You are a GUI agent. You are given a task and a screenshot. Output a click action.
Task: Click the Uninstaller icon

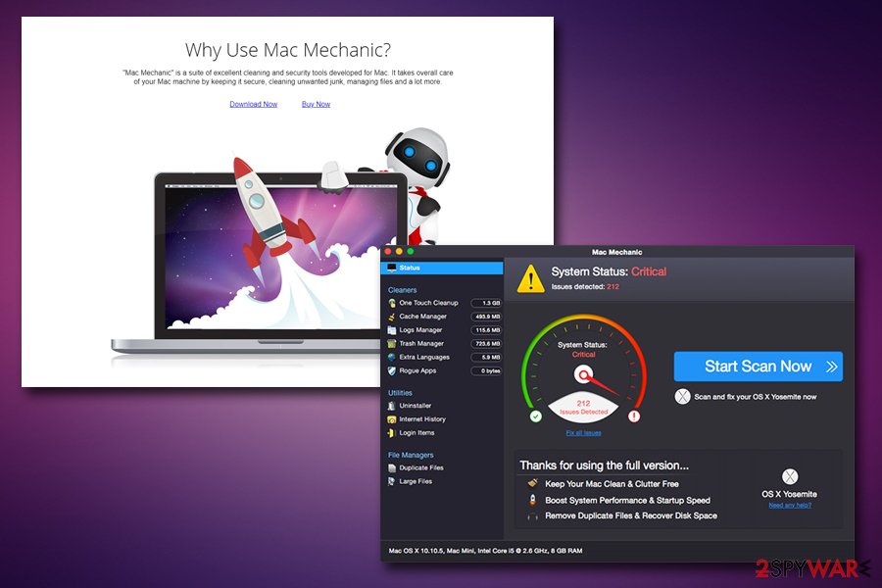click(391, 406)
